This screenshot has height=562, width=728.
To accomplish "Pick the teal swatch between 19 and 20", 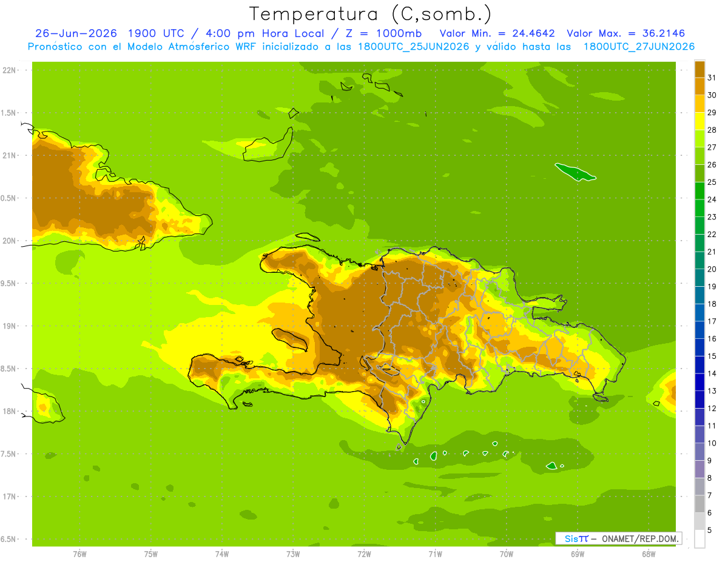I will pos(699,278).
